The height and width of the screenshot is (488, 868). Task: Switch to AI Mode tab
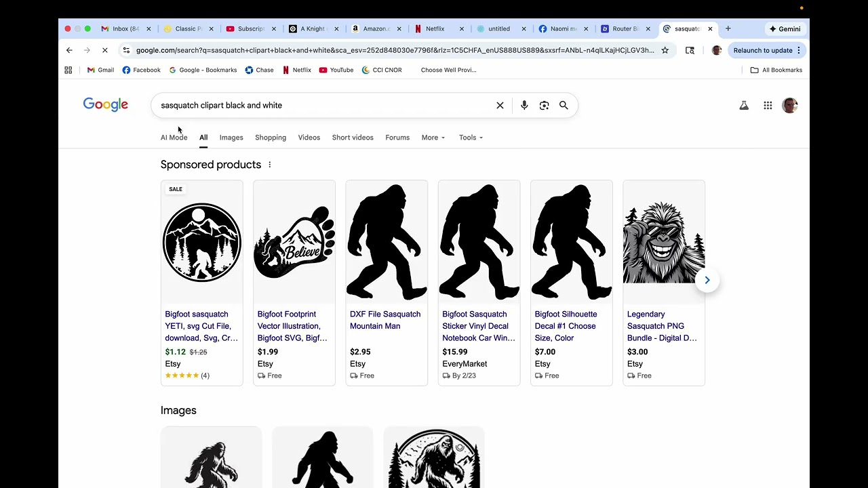pyautogui.click(x=174, y=138)
